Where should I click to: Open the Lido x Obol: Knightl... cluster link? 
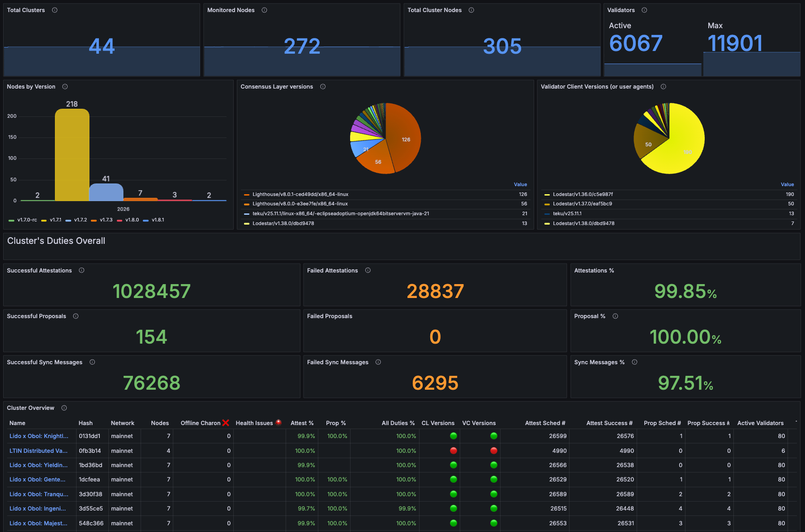pos(39,436)
